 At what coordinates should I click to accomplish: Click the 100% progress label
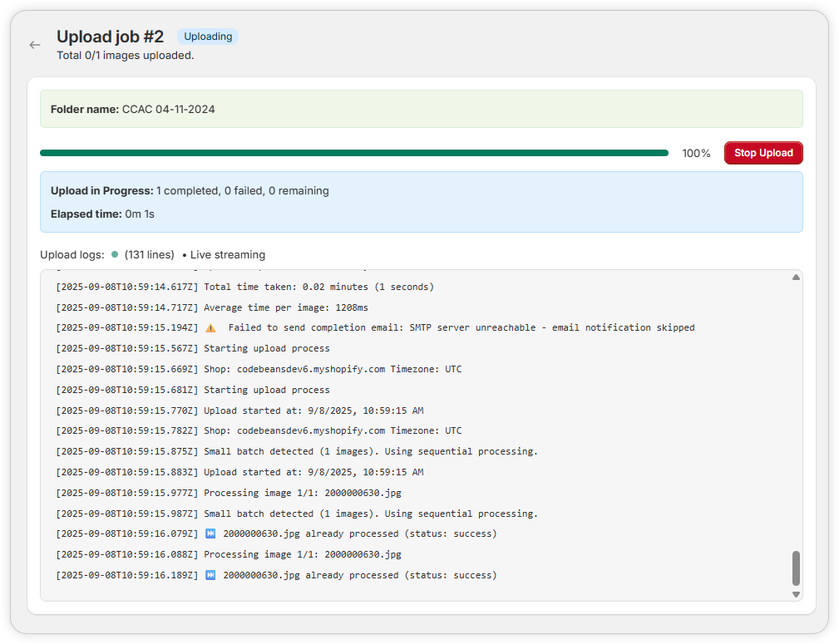click(x=696, y=154)
